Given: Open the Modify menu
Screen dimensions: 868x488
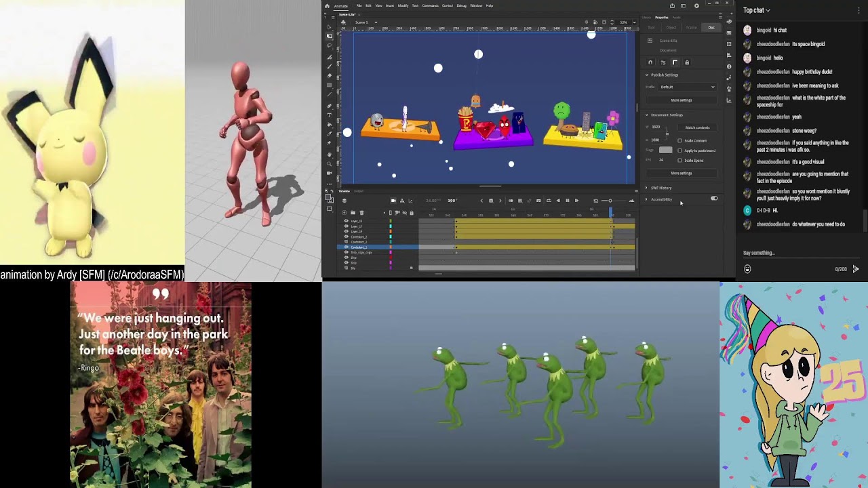Looking at the screenshot, I should click(403, 5).
